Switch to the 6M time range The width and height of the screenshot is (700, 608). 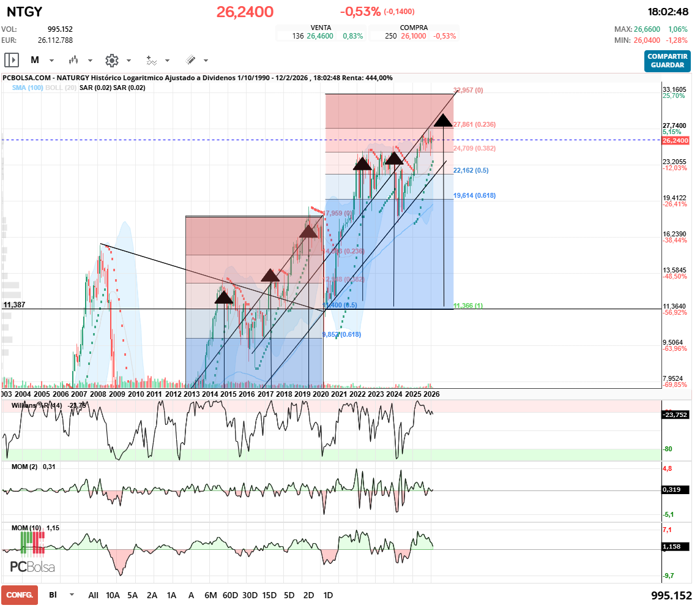tap(210, 595)
